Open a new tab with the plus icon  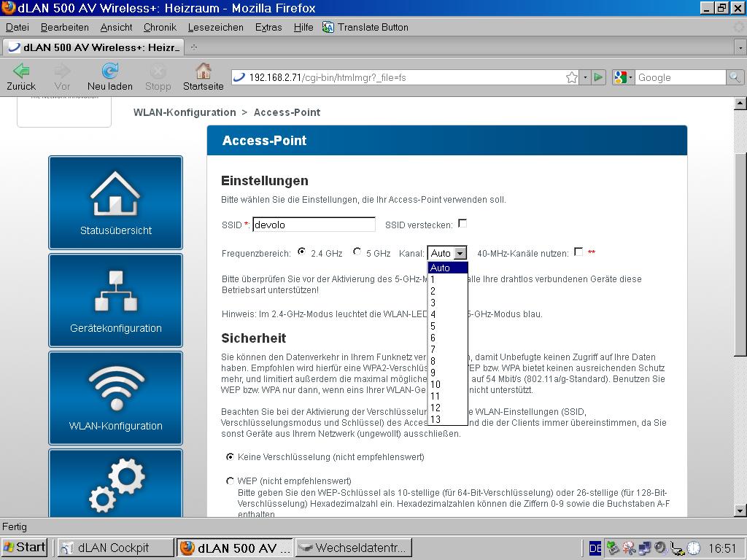(x=194, y=47)
